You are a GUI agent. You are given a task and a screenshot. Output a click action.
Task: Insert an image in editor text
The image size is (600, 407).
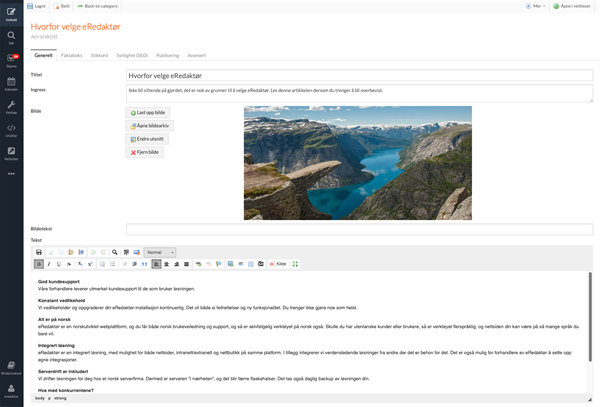pos(230,264)
